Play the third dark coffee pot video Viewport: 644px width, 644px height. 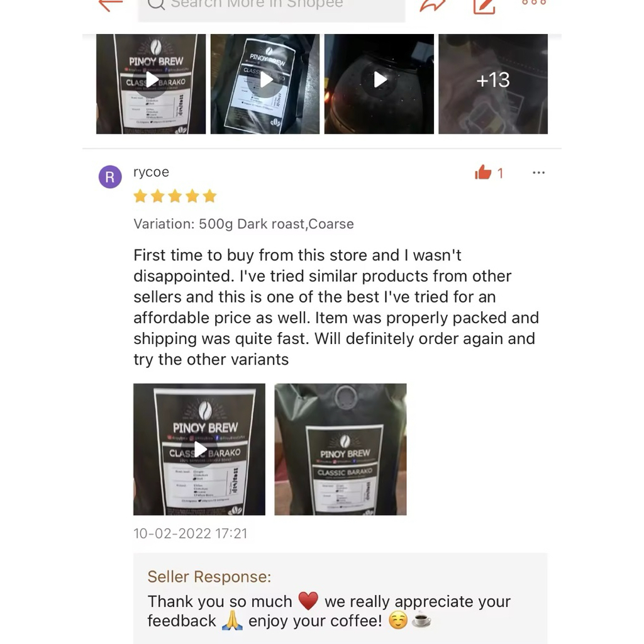[379, 84]
